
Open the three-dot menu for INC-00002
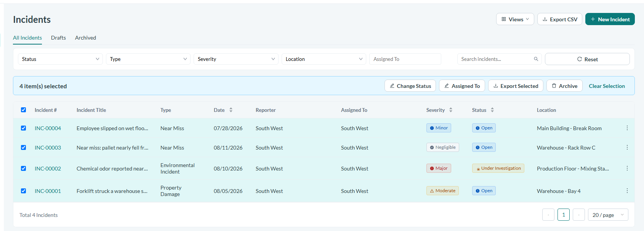[627, 168]
